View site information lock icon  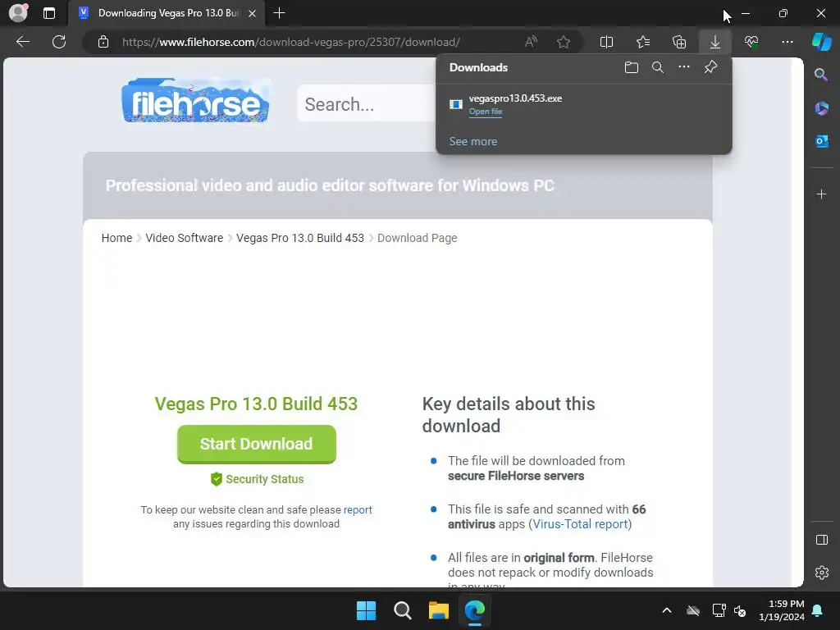tap(103, 42)
